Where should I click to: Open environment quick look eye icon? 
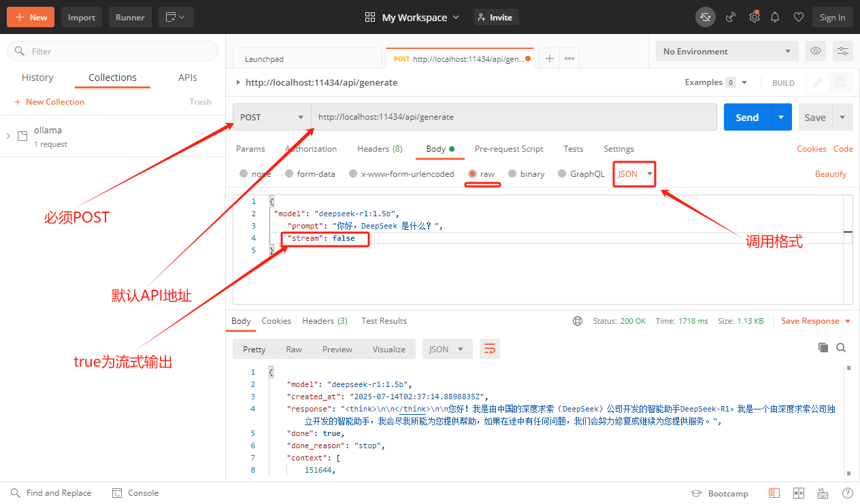(x=815, y=51)
